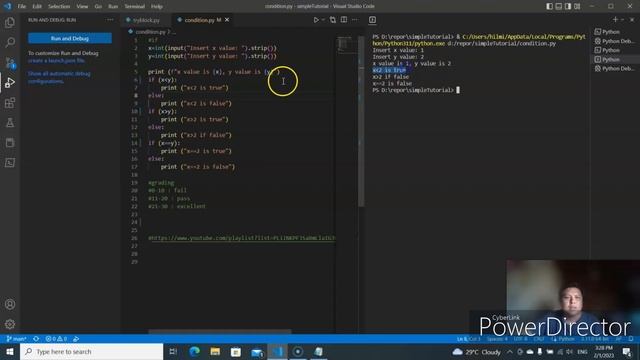Open the View menu
The width and height of the screenshot is (640, 360).
click(x=82, y=7)
